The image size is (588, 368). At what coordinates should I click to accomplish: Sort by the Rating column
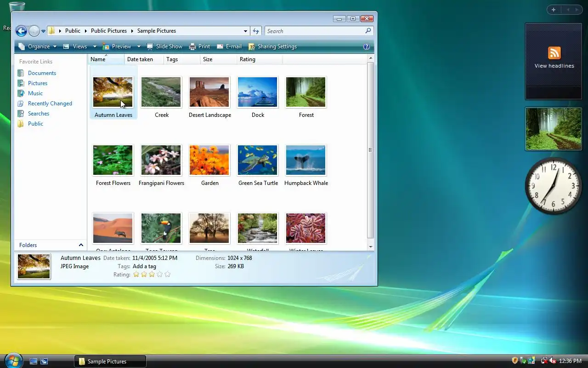[x=260, y=59]
